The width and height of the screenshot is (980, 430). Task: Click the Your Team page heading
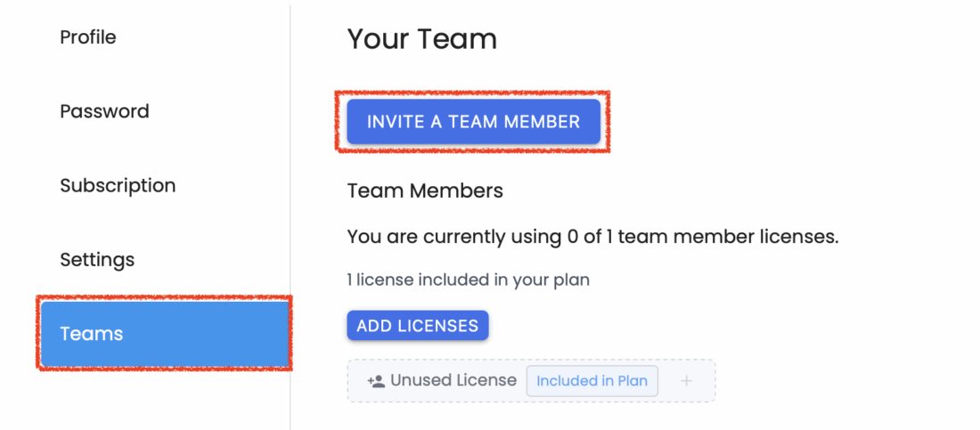point(421,39)
